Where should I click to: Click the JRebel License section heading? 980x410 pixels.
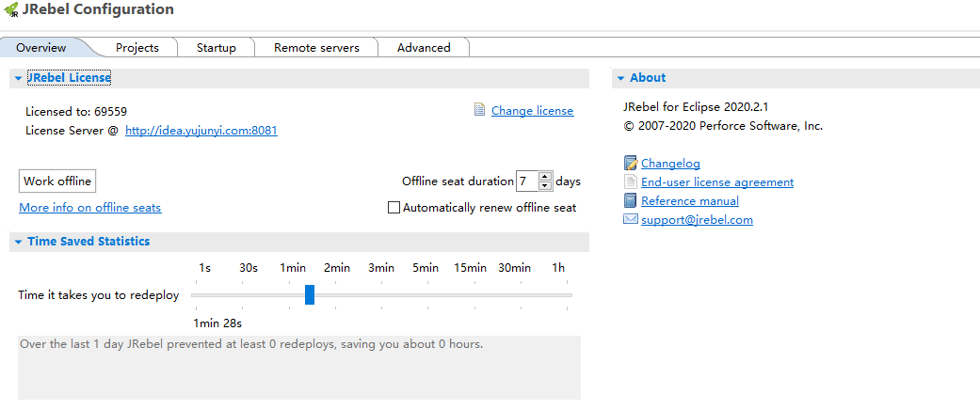tap(70, 78)
